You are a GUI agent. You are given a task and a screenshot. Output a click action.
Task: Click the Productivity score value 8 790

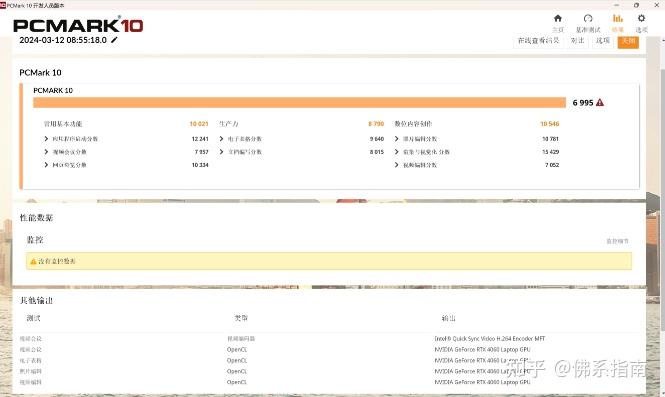pyautogui.click(x=376, y=124)
